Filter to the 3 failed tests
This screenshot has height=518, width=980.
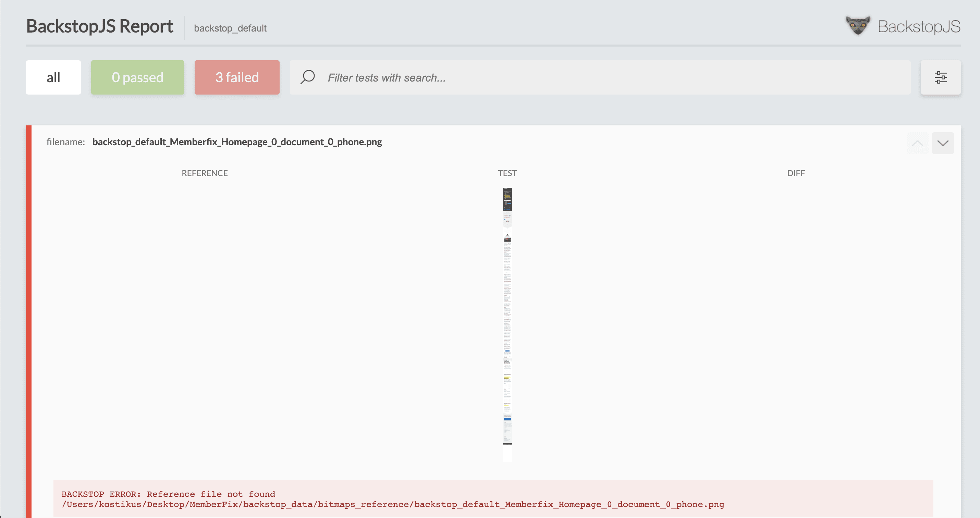pyautogui.click(x=237, y=77)
